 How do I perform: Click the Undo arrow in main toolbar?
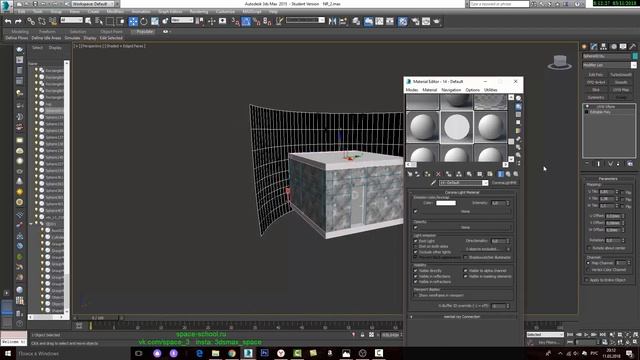[8, 21]
